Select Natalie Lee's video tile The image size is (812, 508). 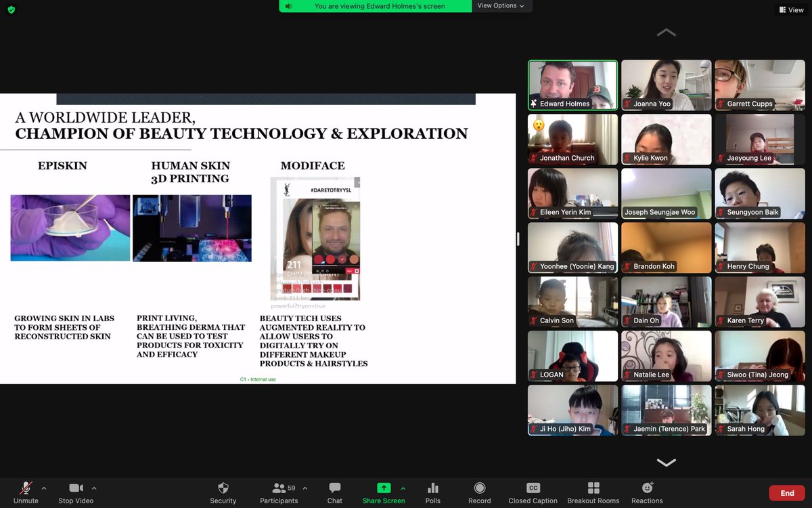(667, 356)
